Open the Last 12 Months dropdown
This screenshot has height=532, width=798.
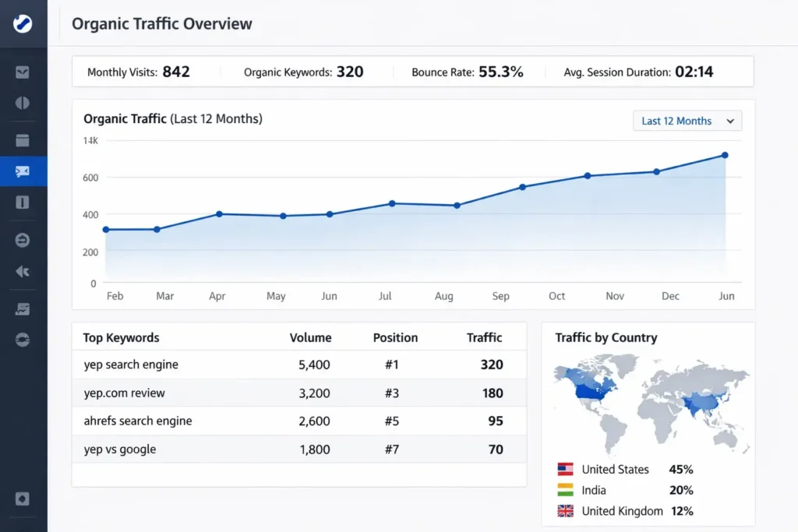pyautogui.click(x=687, y=121)
